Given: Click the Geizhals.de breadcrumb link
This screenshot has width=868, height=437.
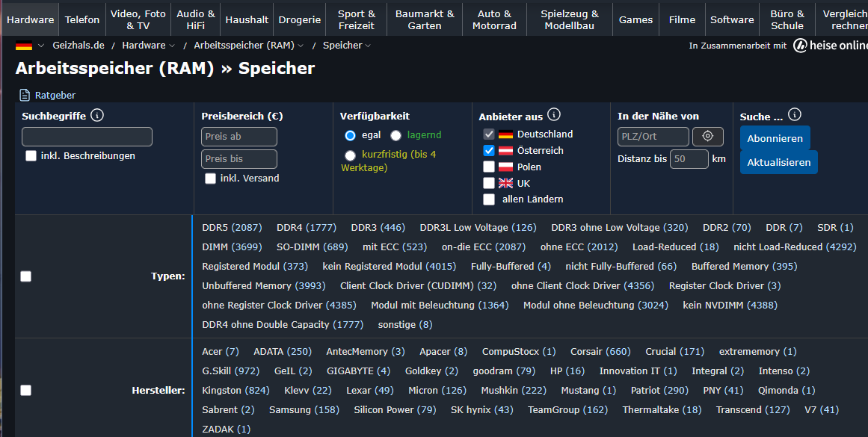Looking at the screenshot, I should point(79,46).
